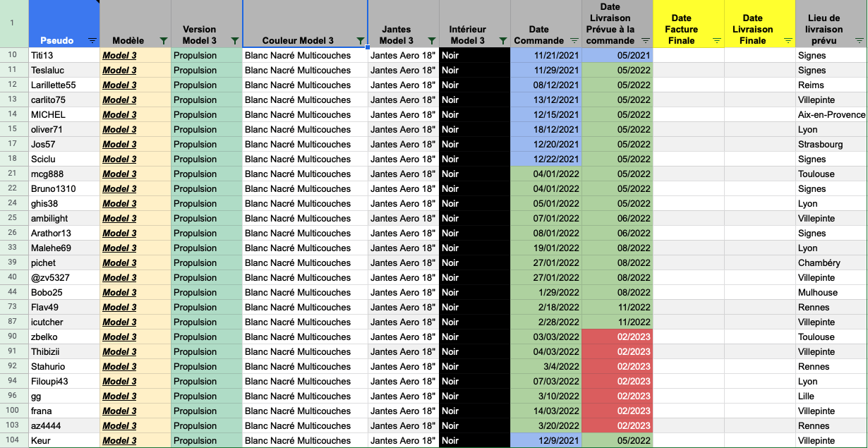
Task: Select the cell 'Jos57'
Action: [x=64, y=144]
